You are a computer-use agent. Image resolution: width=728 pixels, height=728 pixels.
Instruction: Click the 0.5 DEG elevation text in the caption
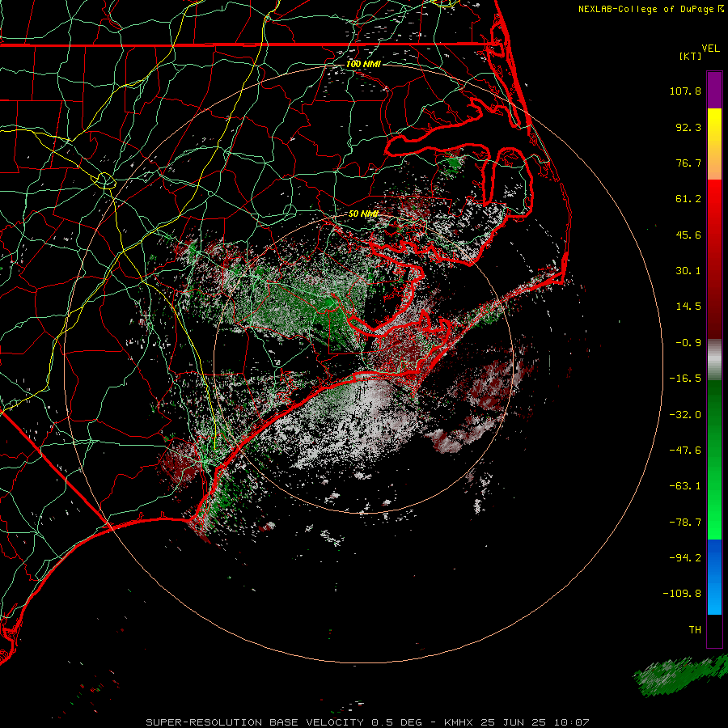pos(396,722)
